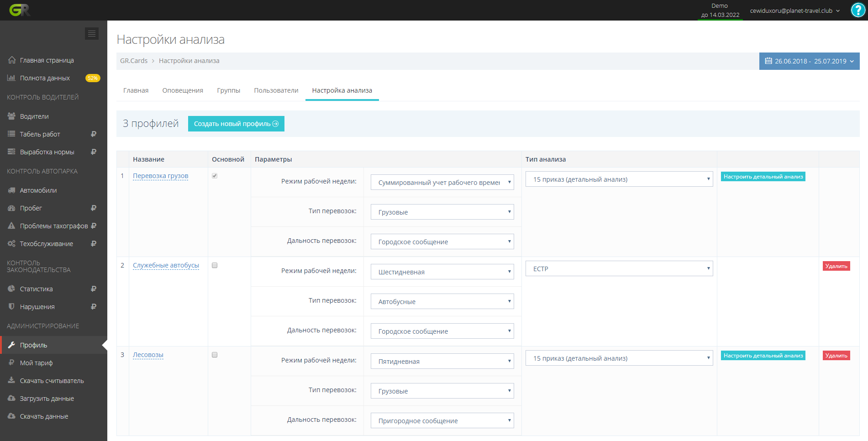Click the Проблемы тахографов warning icon
This screenshot has height=441, width=868.
pyautogui.click(x=12, y=226)
